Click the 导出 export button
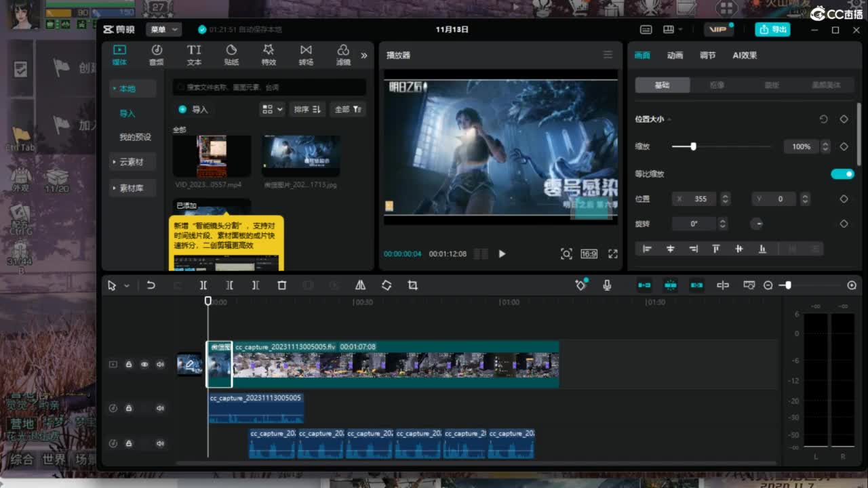Screen dimensions: 868x488 [772, 30]
